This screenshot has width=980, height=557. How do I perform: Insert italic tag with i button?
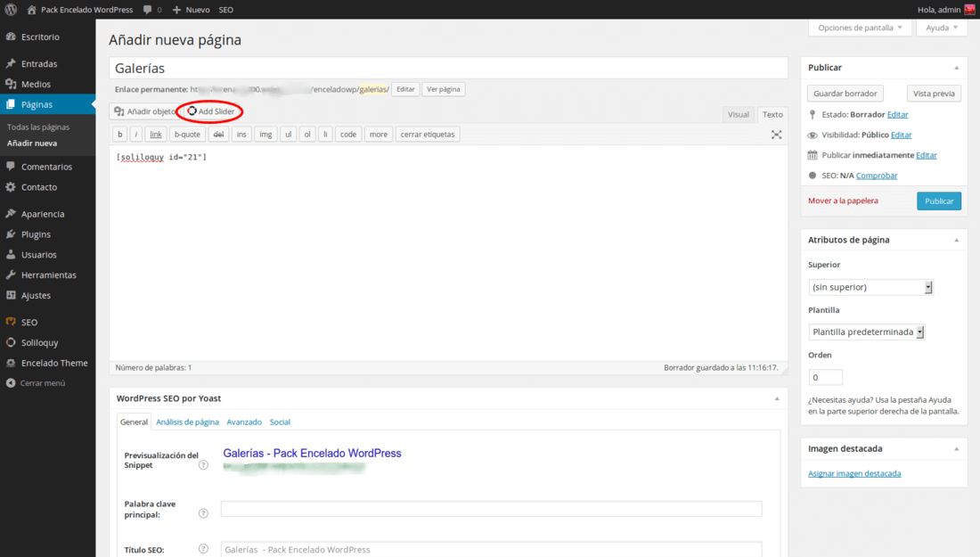click(136, 135)
